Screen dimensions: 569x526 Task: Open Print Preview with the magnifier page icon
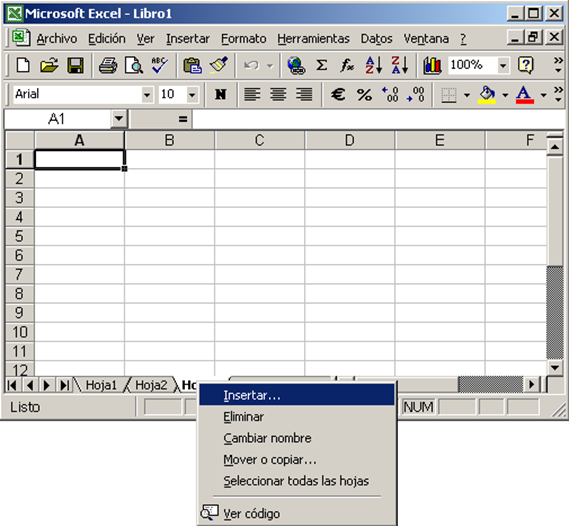pyautogui.click(x=134, y=66)
